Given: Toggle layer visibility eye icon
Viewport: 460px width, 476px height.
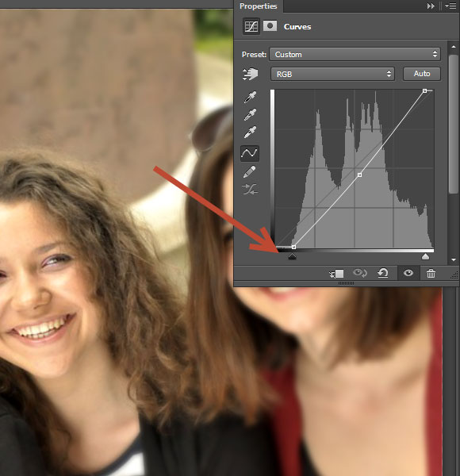Looking at the screenshot, I should [x=408, y=273].
